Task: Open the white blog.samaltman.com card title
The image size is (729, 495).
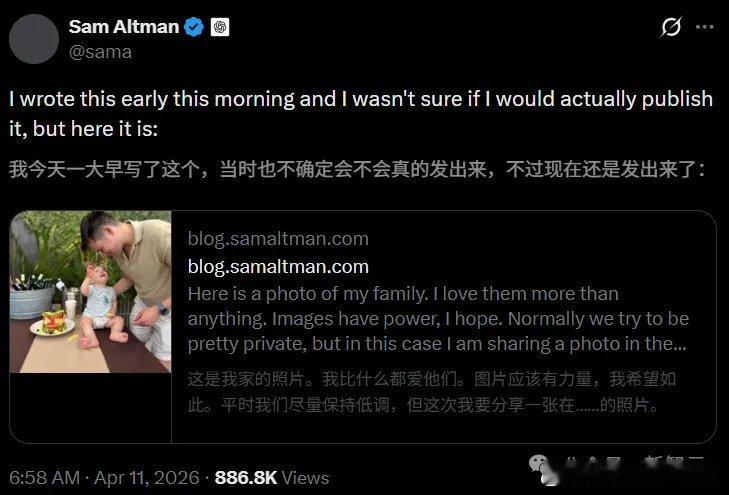Action: click(278, 267)
